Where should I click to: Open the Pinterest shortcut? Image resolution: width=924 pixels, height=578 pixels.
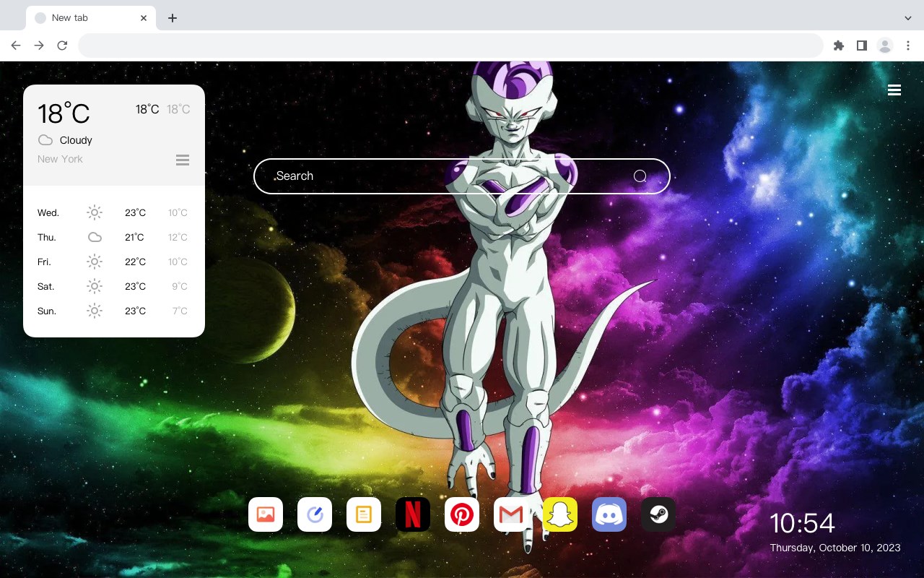(x=462, y=514)
